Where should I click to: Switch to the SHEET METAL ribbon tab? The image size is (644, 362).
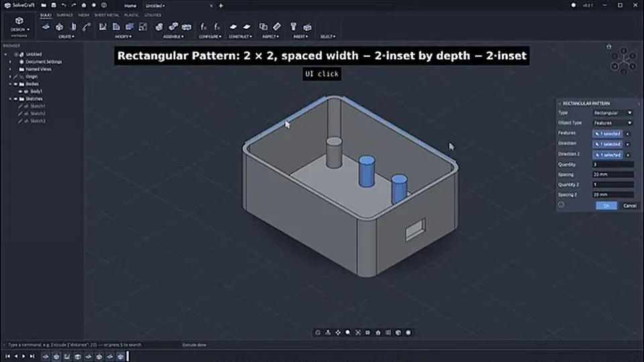point(107,15)
